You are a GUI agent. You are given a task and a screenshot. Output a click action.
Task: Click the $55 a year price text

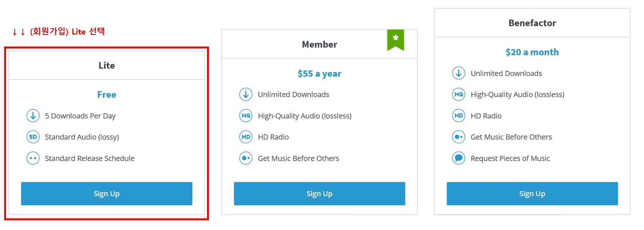[319, 74]
